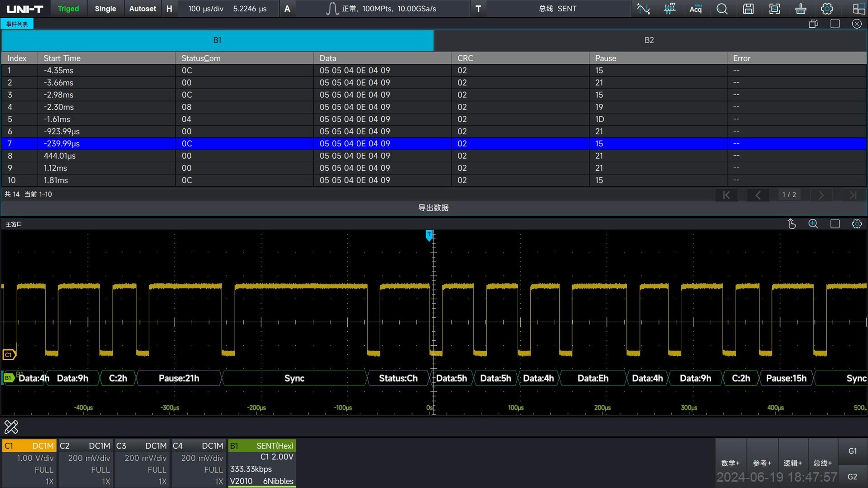The height and width of the screenshot is (488, 868).
Task: Click the C1 channel ground marker
Action: [x=9, y=355]
